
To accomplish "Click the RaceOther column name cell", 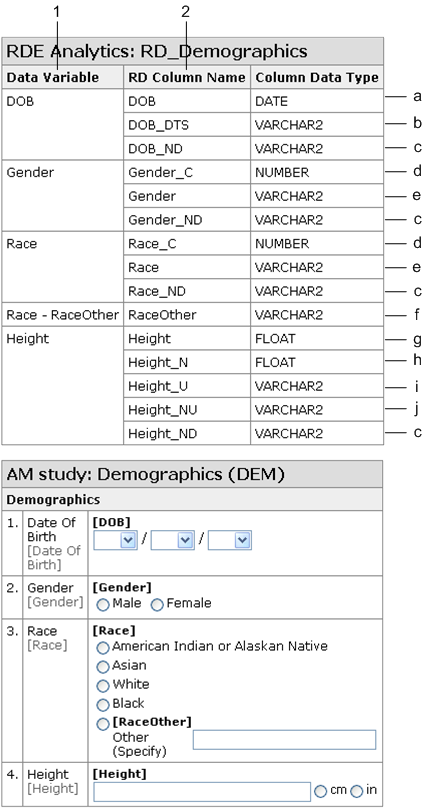I will point(187,314).
